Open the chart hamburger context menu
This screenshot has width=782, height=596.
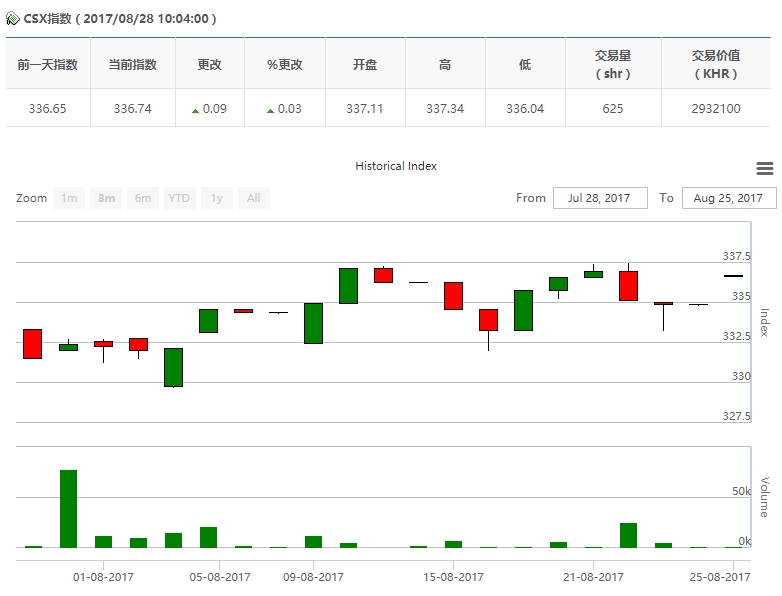click(x=765, y=168)
